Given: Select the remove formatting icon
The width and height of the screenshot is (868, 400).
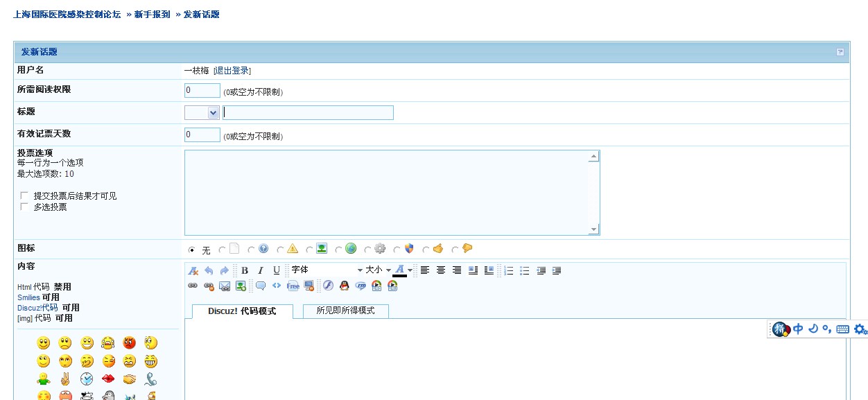Looking at the screenshot, I should coord(193,270).
